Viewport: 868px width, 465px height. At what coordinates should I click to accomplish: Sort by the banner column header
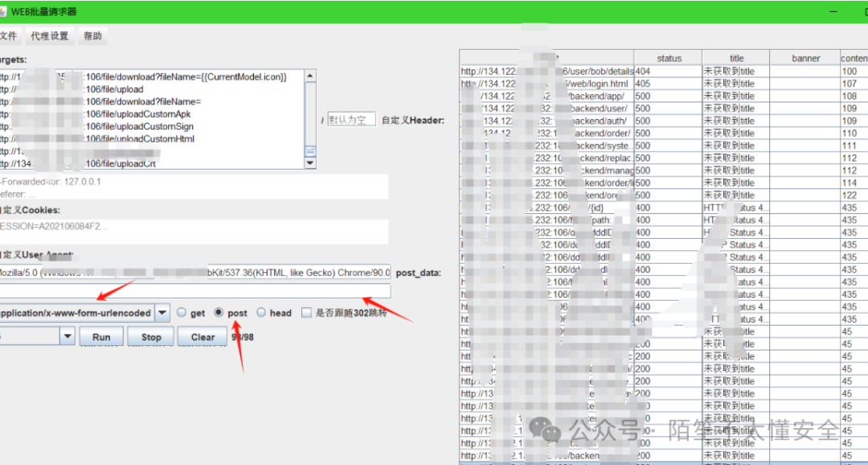pyautogui.click(x=805, y=58)
